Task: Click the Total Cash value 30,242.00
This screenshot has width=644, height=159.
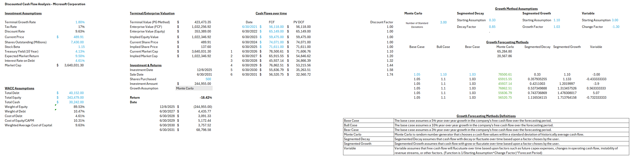Action: [76, 102]
